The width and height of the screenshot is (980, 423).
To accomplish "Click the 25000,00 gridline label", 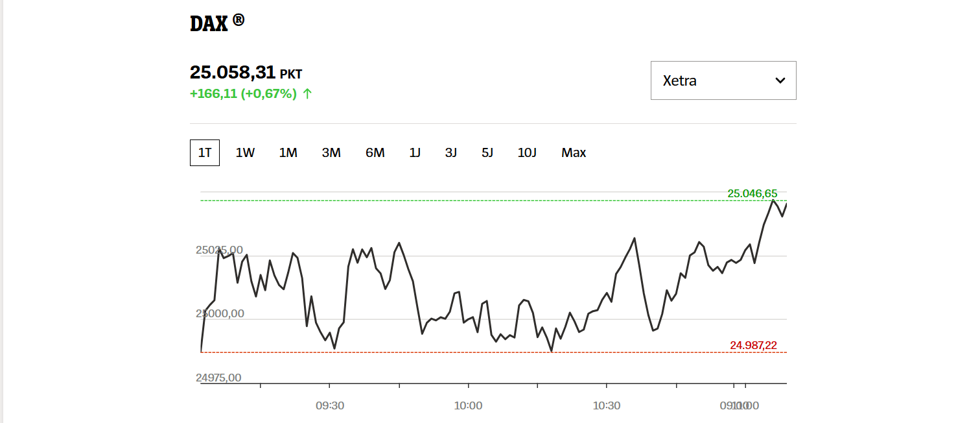I will [x=218, y=313].
